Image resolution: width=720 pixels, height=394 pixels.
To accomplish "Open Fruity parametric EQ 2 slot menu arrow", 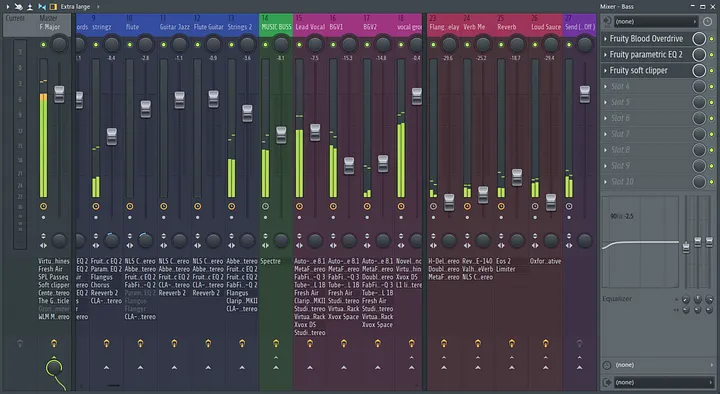I will (x=605, y=55).
